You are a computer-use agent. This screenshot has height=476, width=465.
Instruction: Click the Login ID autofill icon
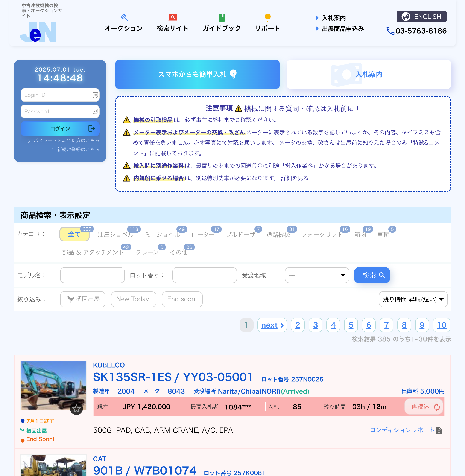[95, 95]
